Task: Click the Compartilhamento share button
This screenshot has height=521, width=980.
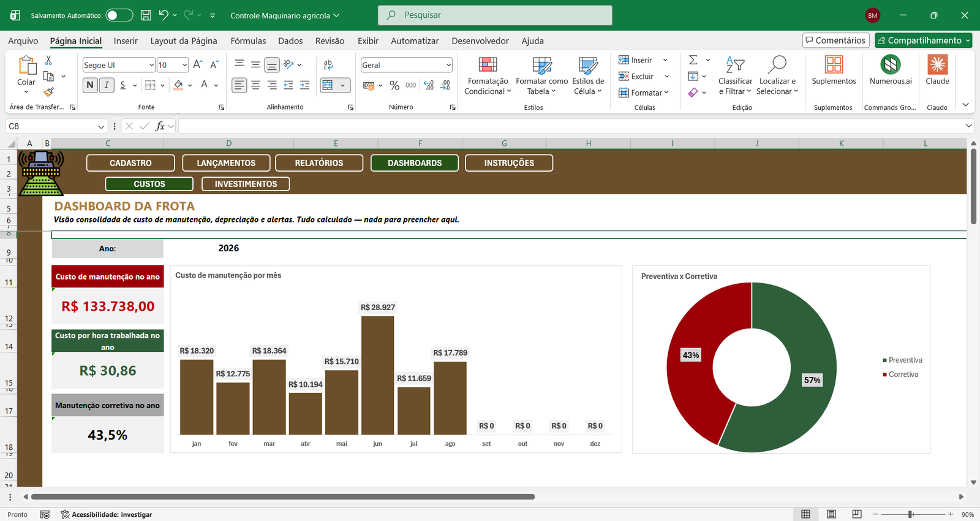Action: pos(924,40)
